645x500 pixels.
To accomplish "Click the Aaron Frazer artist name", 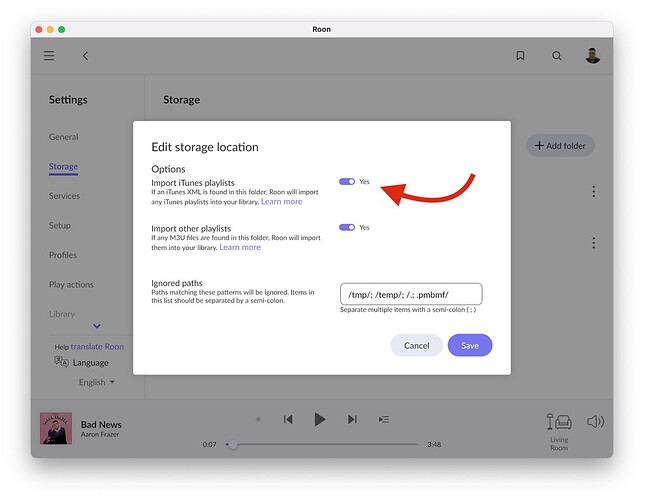I will click(x=100, y=435).
